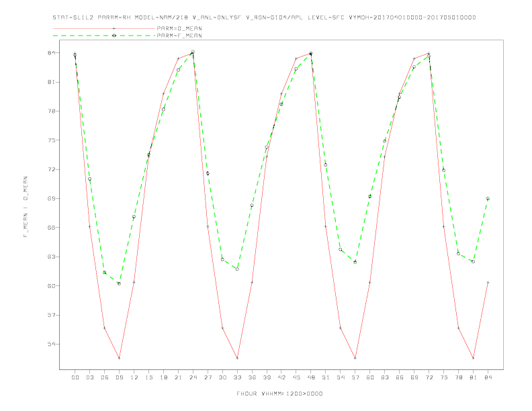The width and height of the screenshot is (532, 411).
Task: Click x-axis tick label 03
Action: tap(90, 377)
